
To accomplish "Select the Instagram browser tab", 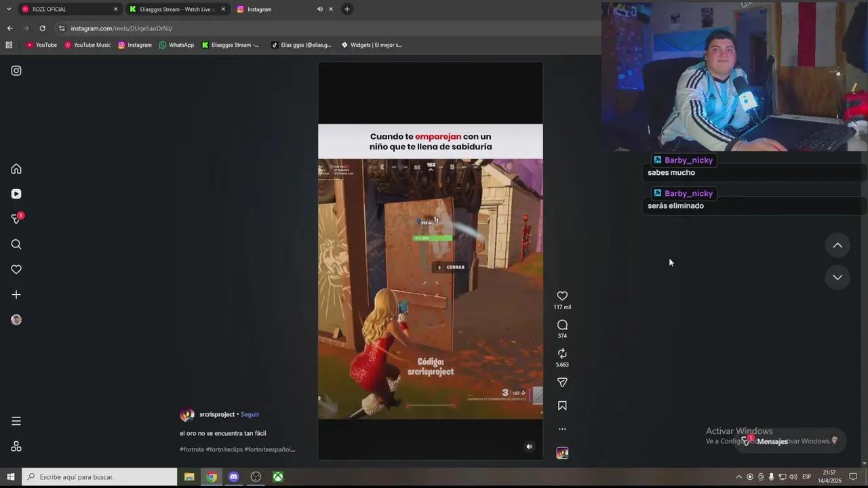I will tap(285, 9).
